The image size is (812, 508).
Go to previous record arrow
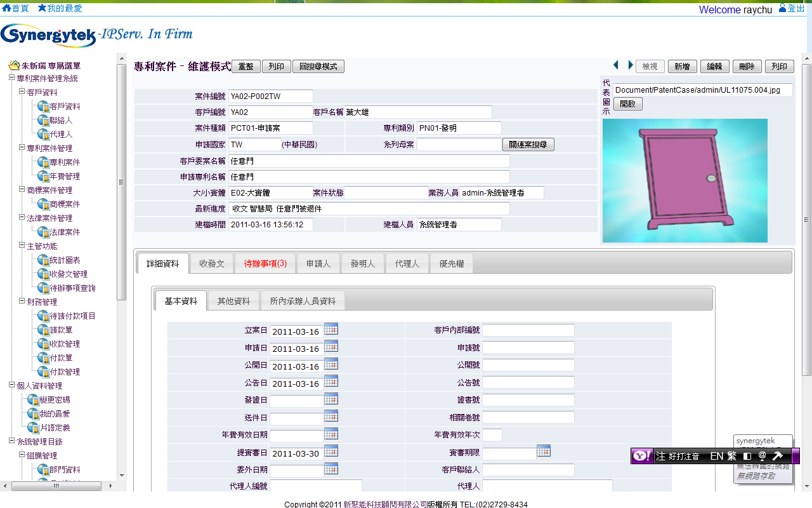[616, 65]
